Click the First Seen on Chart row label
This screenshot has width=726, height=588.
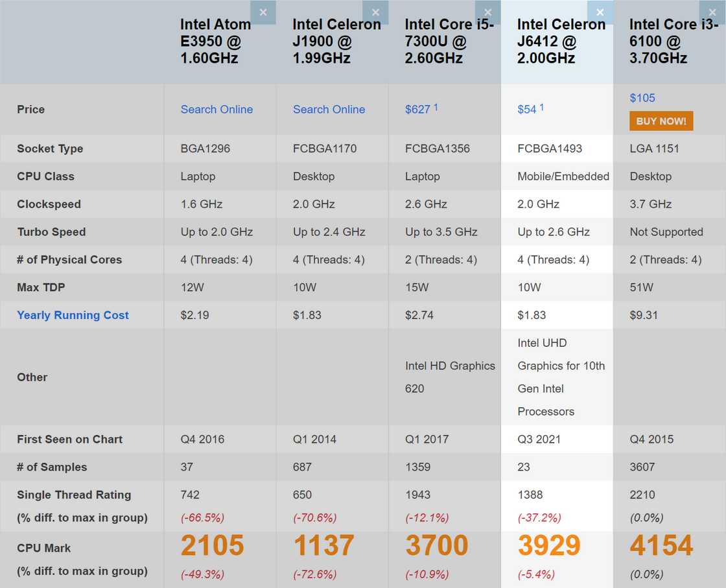click(69, 440)
